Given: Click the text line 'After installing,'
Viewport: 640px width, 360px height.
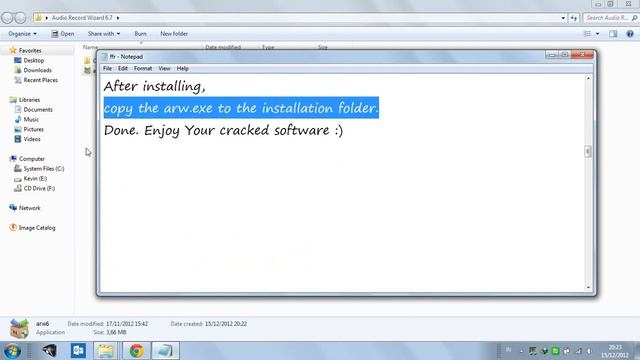Looking at the screenshot, I should pyautogui.click(x=154, y=86).
